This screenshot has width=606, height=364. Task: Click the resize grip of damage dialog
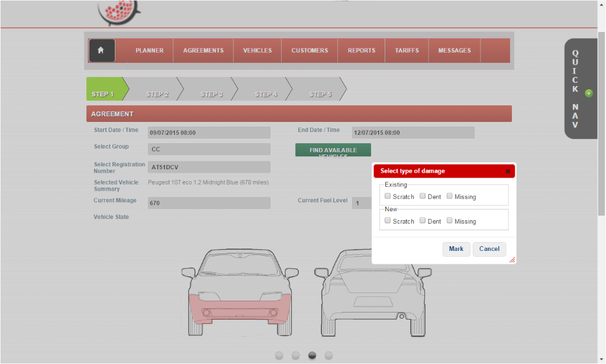[x=512, y=260]
